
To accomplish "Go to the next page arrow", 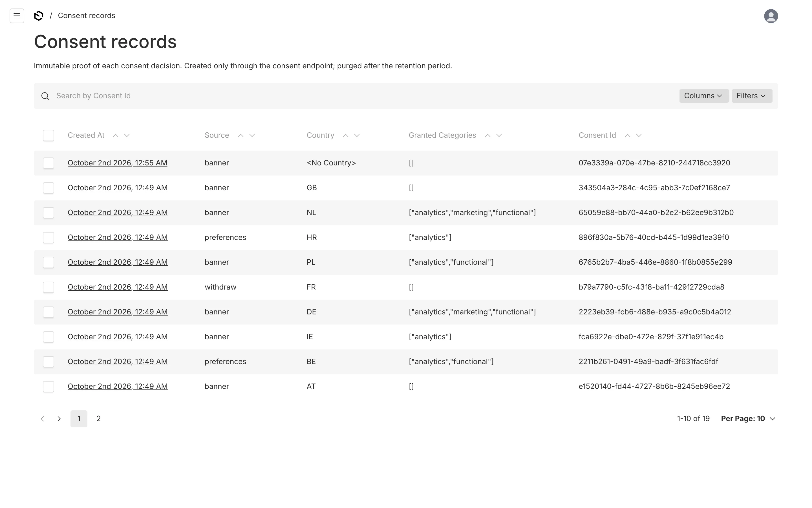I will 59,419.
